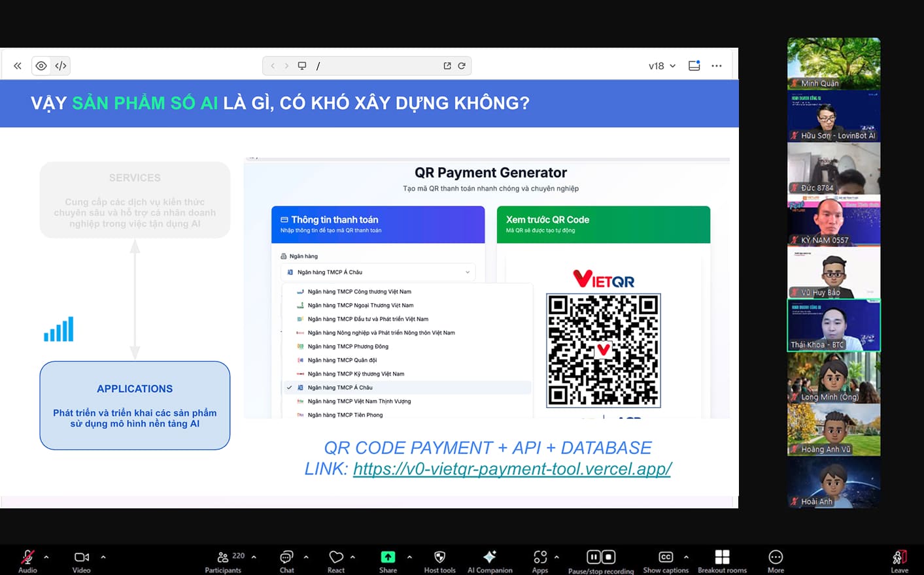
Task: Open the Apps menu icon
Action: (x=539, y=557)
